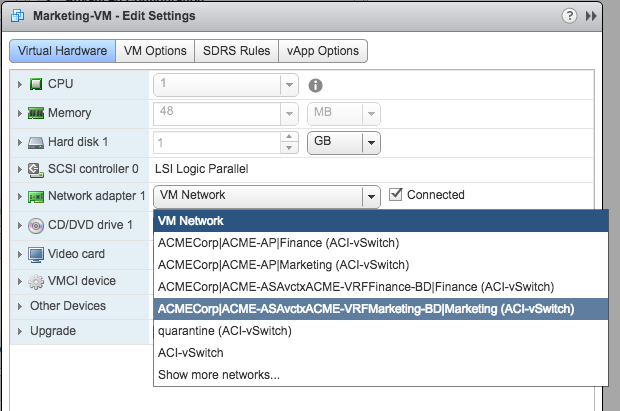Image resolution: width=620 pixels, height=411 pixels.
Task: Close the VM Network dropdown via its arrow
Action: pyautogui.click(x=371, y=196)
